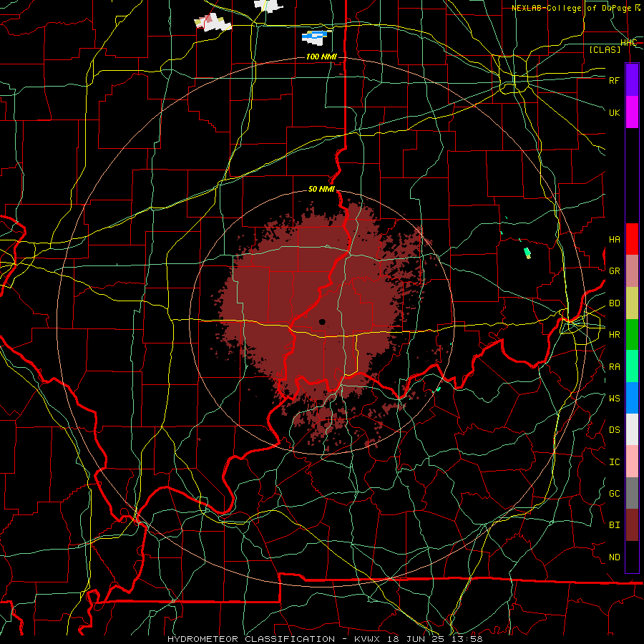The height and width of the screenshot is (644, 644).
Task: Click the DS legend label
Action: (x=614, y=430)
